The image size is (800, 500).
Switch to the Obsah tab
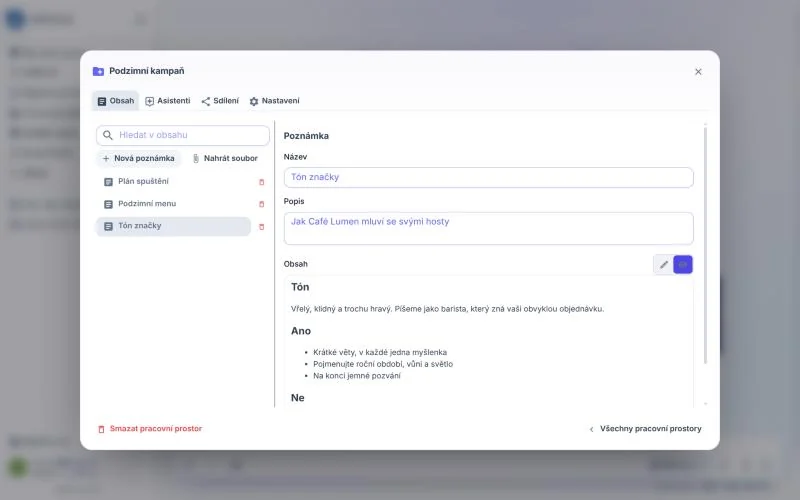(x=116, y=101)
